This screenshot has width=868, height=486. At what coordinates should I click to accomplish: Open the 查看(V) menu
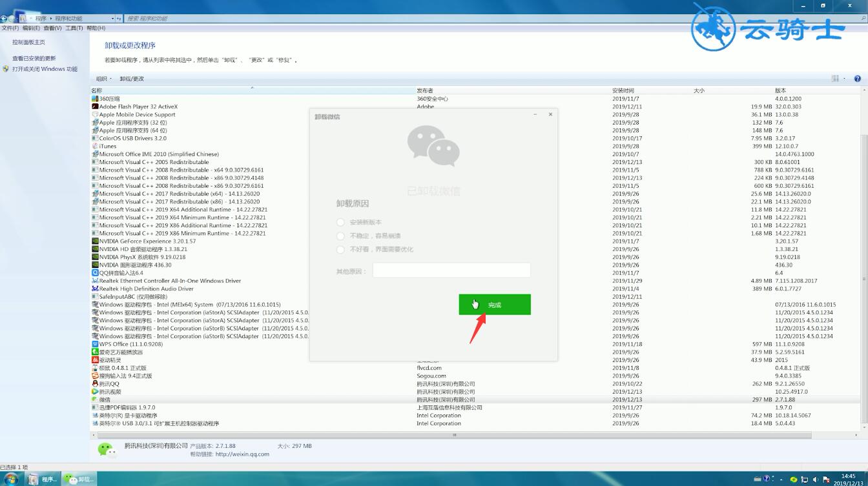pyautogui.click(x=52, y=28)
